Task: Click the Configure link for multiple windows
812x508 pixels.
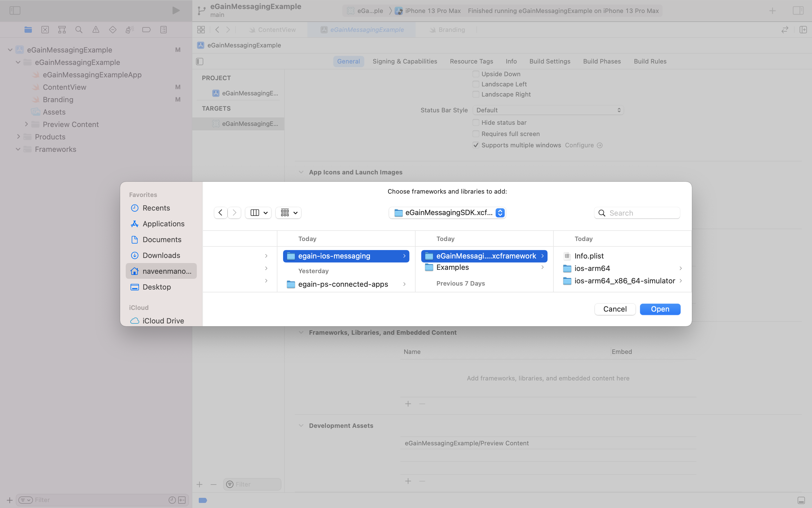Action: pyautogui.click(x=584, y=145)
